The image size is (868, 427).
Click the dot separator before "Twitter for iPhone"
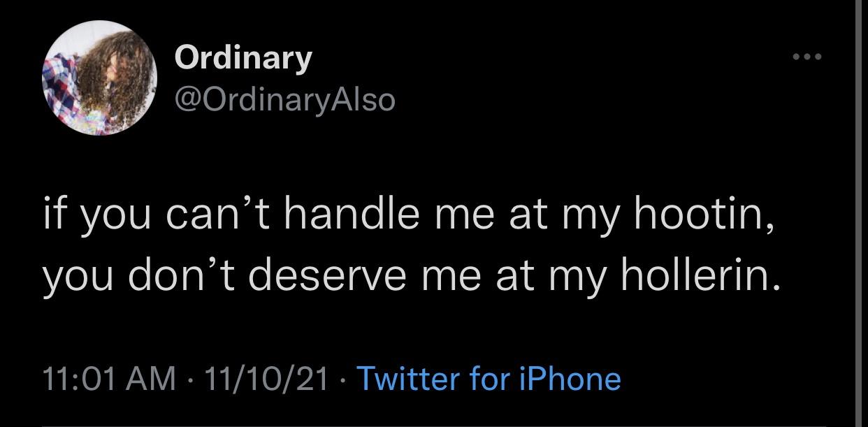pyautogui.click(x=343, y=379)
